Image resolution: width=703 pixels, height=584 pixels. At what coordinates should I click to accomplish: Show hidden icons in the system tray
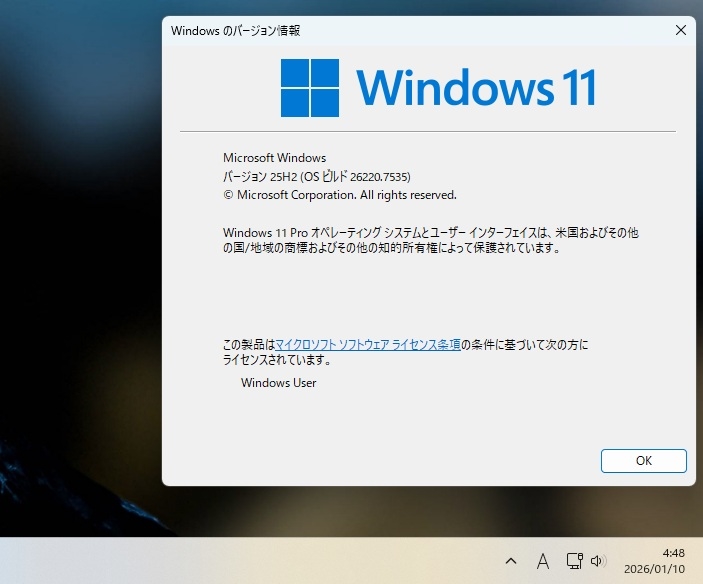pyautogui.click(x=511, y=561)
